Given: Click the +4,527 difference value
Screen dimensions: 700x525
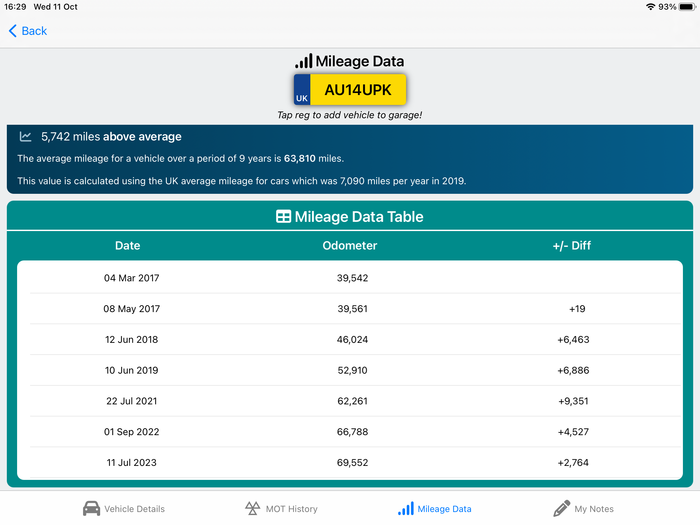Looking at the screenshot, I should point(573,432).
